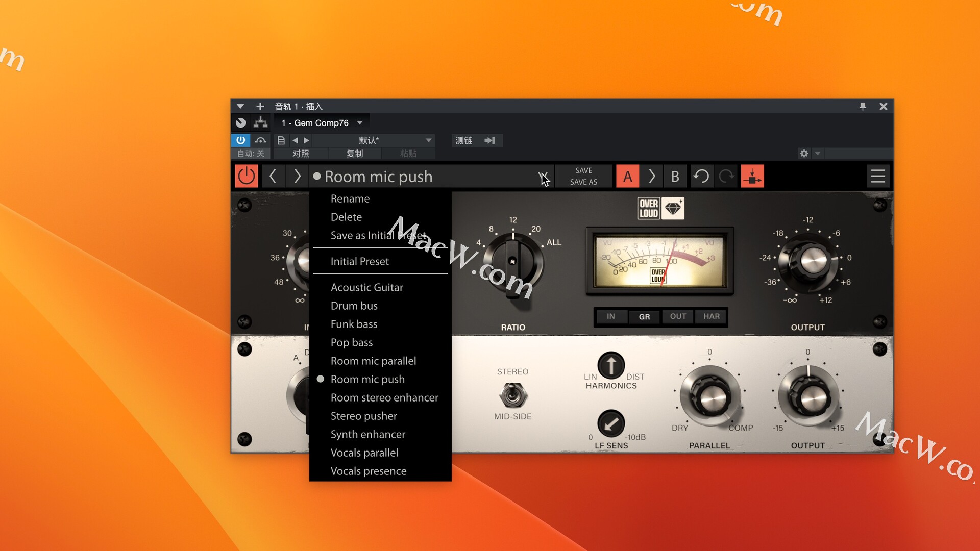
Task: Select Save as Initial Preset entry
Action: tap(380, 236)
